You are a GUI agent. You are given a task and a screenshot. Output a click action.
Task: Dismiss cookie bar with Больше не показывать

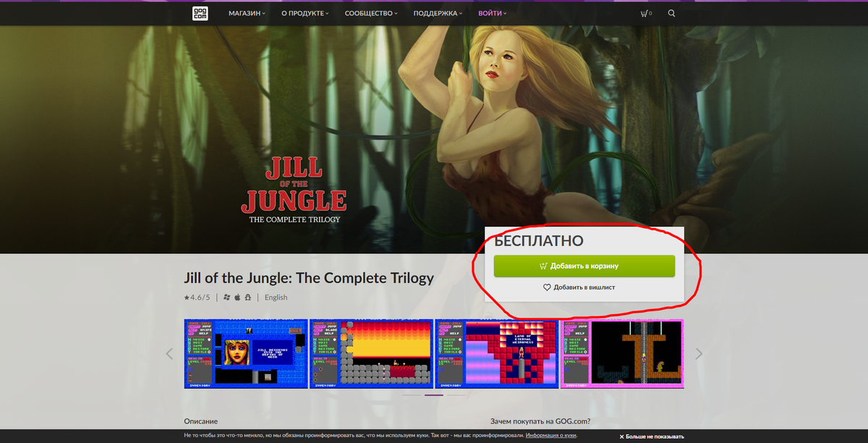[x=652, y=436]
